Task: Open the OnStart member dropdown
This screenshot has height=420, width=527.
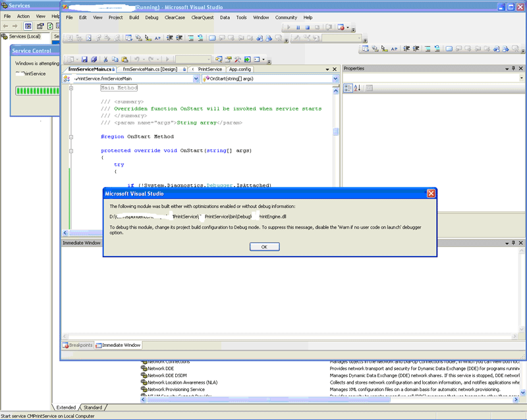Action: [335, 78]
